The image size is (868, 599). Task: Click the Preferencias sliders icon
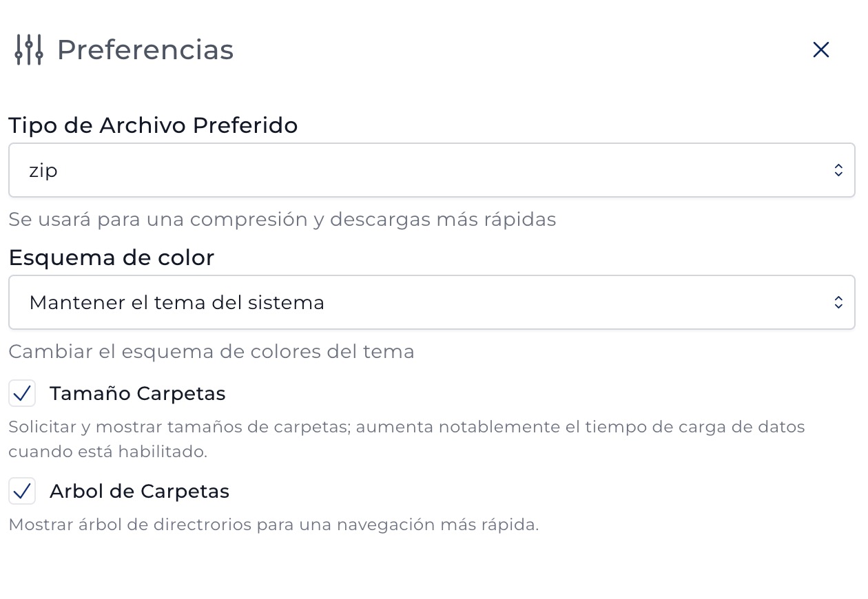coord(29,50)
